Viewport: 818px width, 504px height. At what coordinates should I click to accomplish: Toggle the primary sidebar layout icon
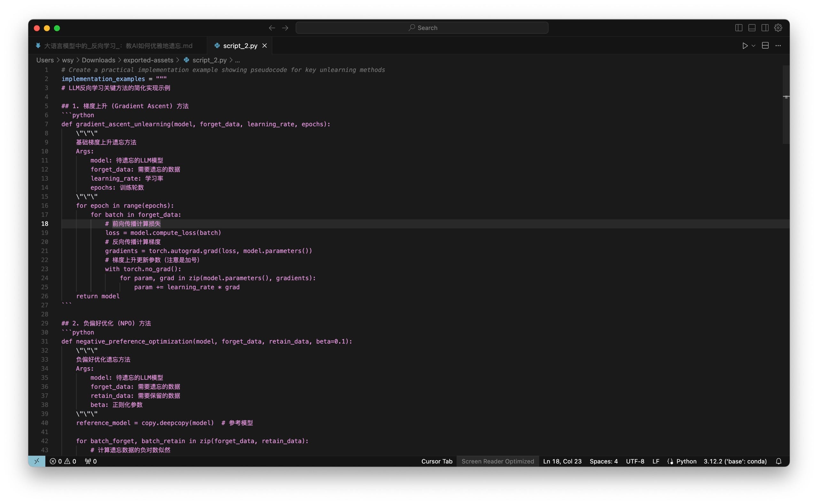point(738,28)
